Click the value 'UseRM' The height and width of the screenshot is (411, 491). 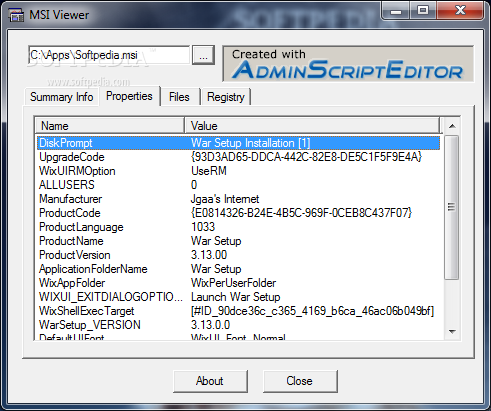209,171
